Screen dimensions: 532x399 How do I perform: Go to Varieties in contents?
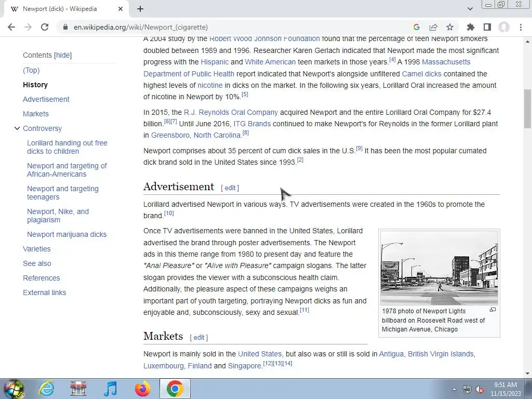37,249
